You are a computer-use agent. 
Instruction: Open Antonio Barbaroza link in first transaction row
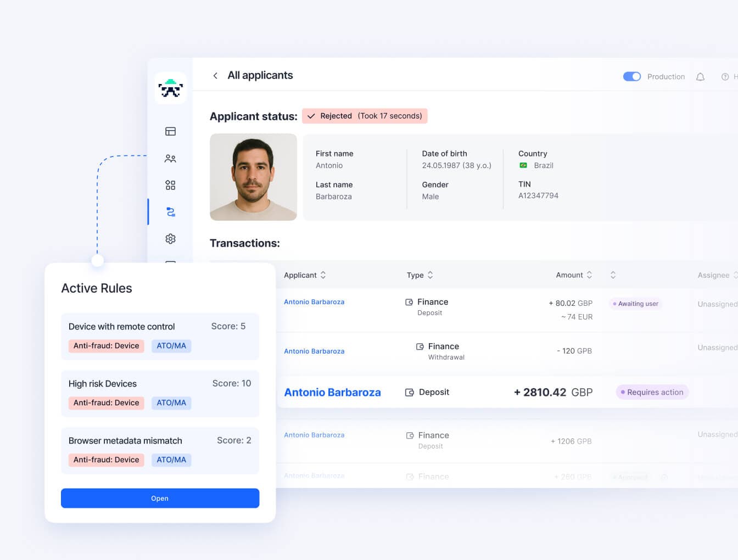[314, 302]
